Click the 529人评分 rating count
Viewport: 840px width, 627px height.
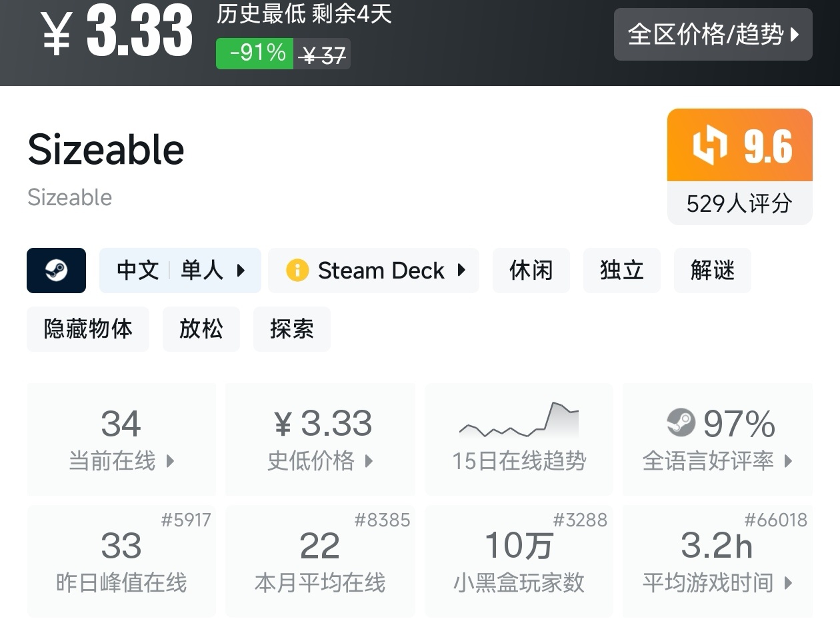(739, 203)
